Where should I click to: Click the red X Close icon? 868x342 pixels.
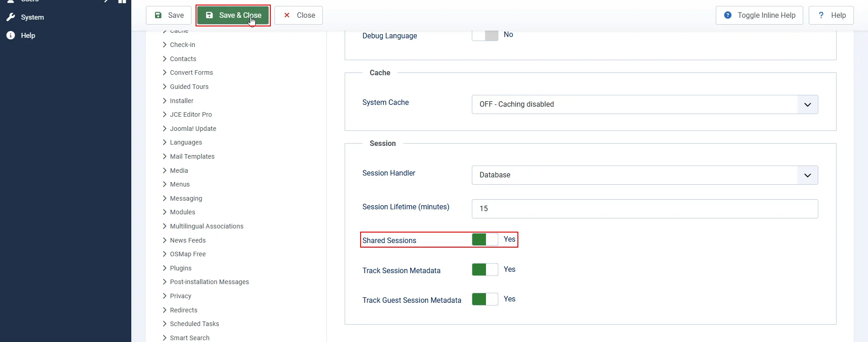[x=287, y=16]
